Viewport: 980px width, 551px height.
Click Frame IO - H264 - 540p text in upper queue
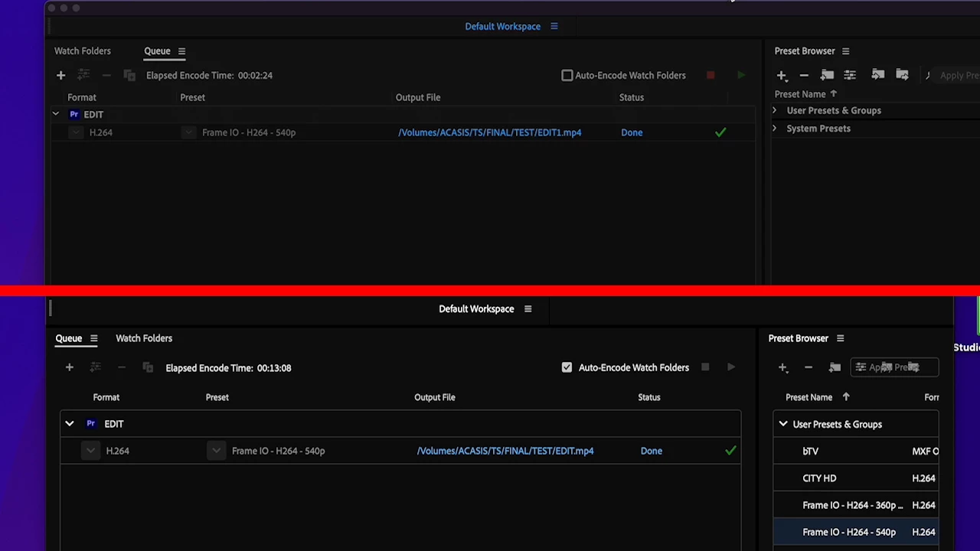tap(249, 132)
